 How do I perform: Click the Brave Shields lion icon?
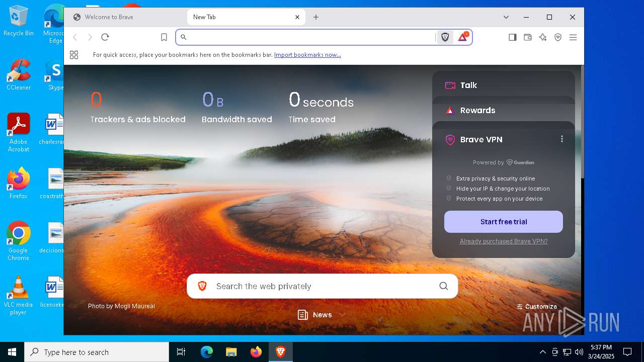(x=445, y=37)
